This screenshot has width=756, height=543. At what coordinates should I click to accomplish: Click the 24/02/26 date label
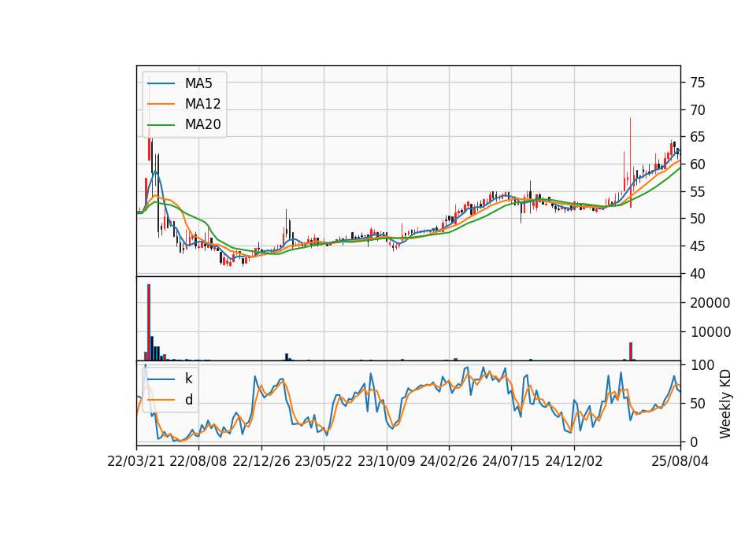tap(448, 461)
